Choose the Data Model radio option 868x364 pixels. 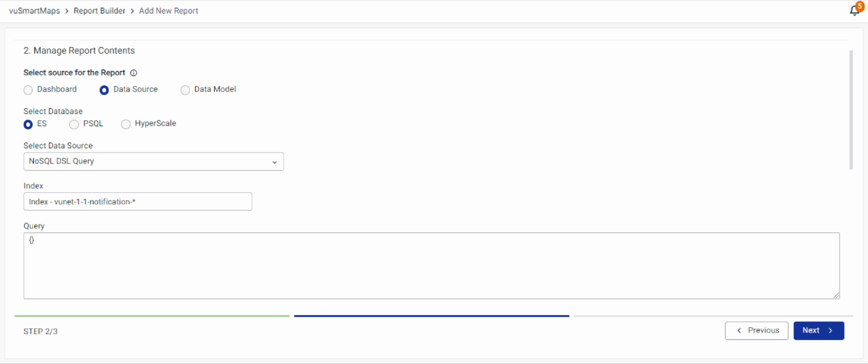185,90
